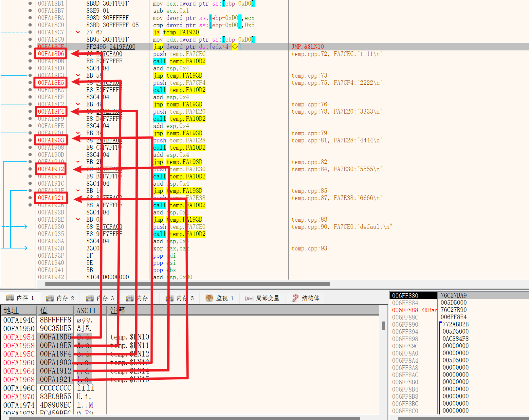Viewport: 529px width, 420px height.
Task: Click the dog icon on 监视 1 tab
Action: (209, 298)
